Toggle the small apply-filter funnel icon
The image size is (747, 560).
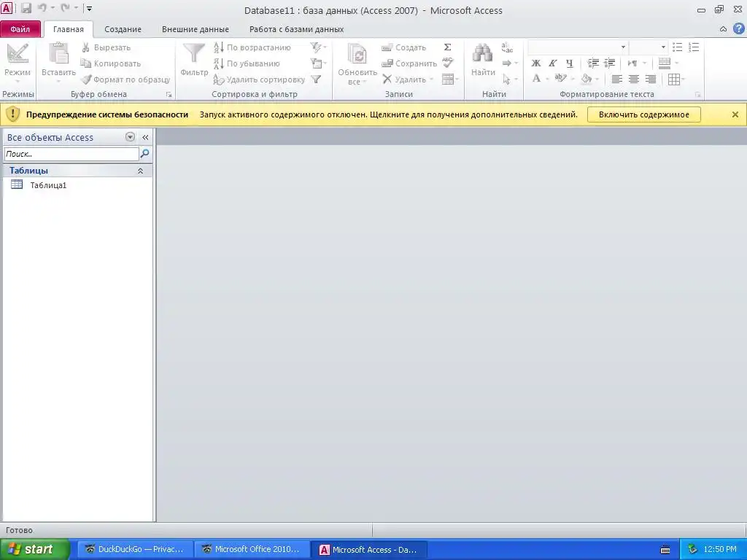316,79
